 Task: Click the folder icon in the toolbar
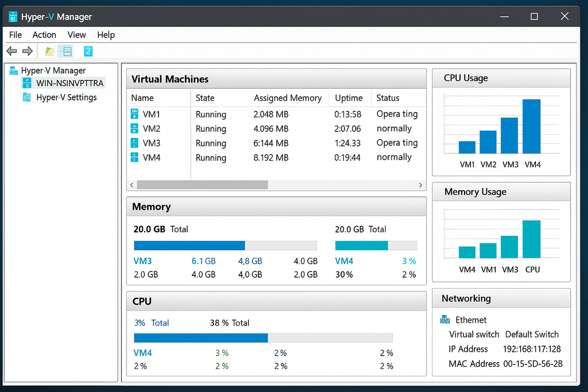(x=49, y=52)
